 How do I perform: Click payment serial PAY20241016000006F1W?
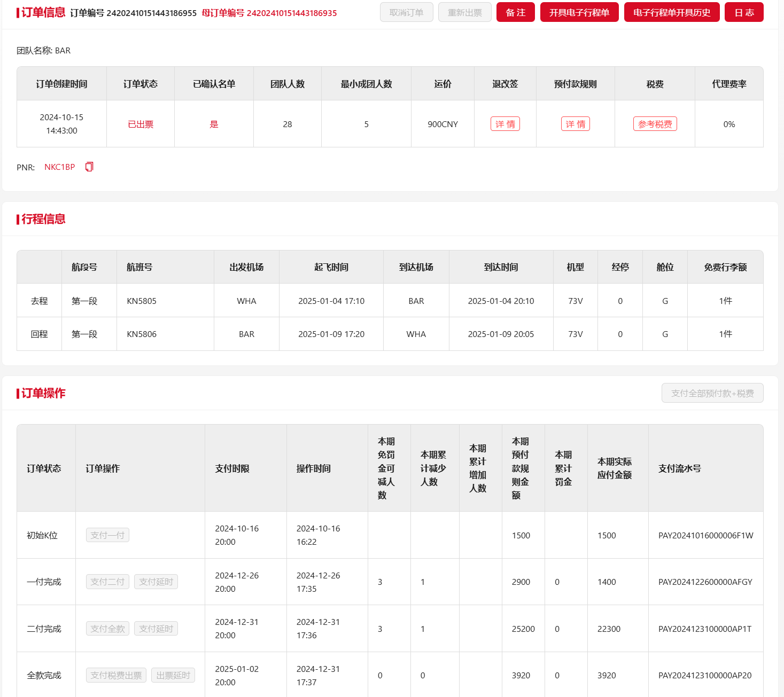pos(705,535)
